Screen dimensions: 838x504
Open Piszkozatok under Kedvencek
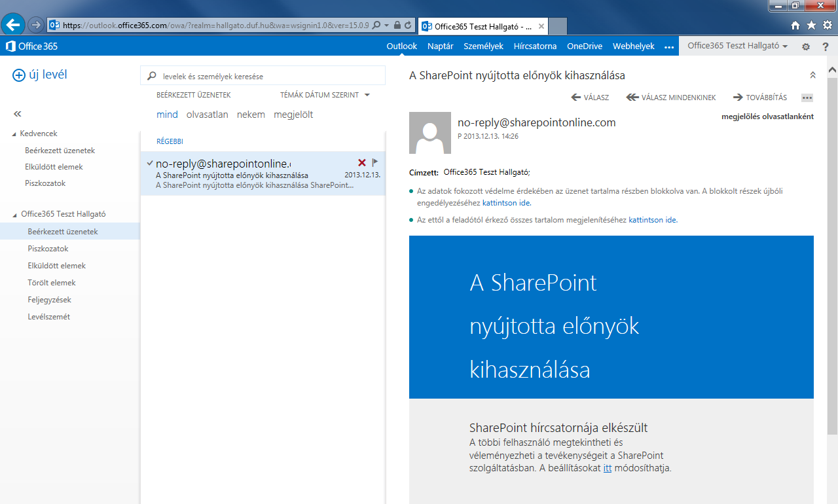pyautogui.click(x=45, y=183)
